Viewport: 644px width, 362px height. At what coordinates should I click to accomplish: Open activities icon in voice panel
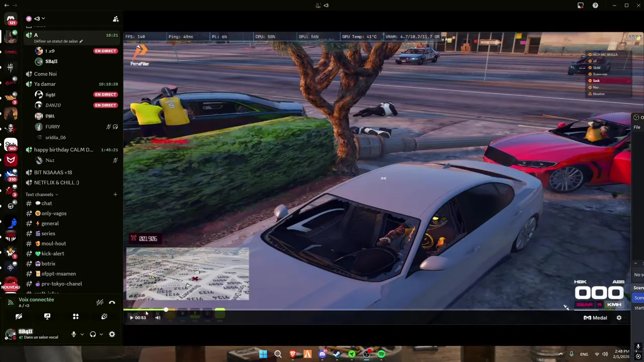pyautogui.click(x=75, y=317)
